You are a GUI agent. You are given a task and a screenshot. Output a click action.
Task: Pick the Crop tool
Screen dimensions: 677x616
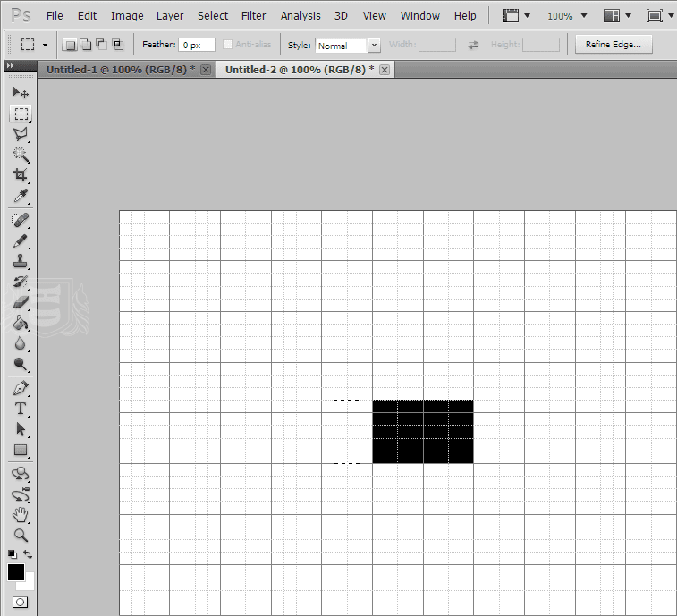(x=20, y=175)
